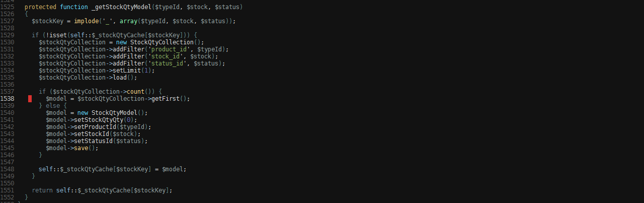Click the save method call on line 1545

80,148
